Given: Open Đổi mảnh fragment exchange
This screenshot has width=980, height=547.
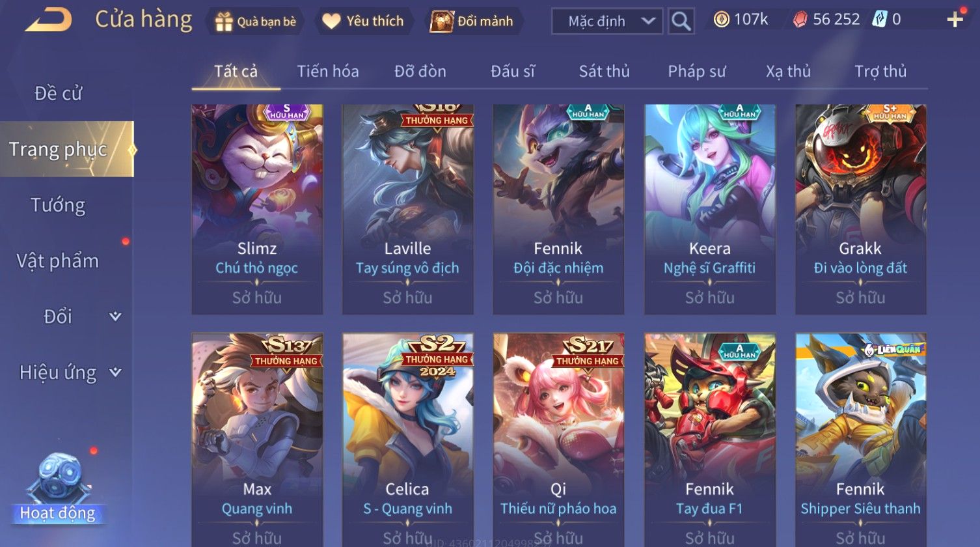Looking at the screenshot, I should pos(472,21).
